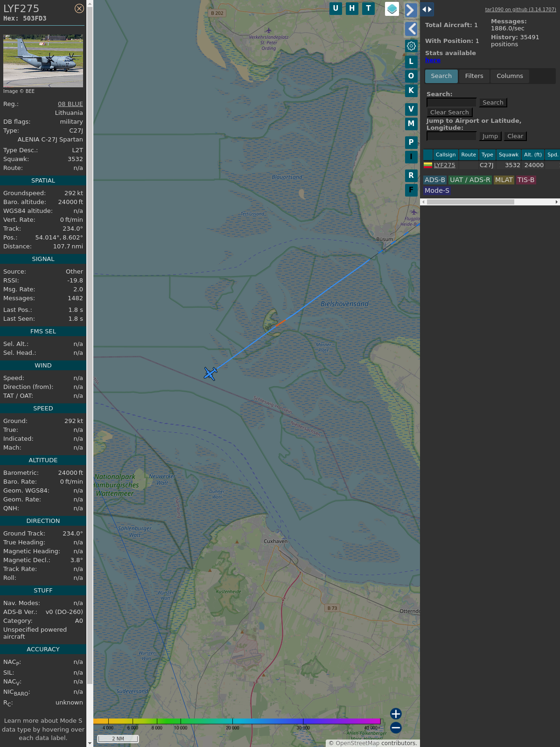Sort table by Callsign column header
The height and width of the screenshot is (747, 560).
point(445,155)
